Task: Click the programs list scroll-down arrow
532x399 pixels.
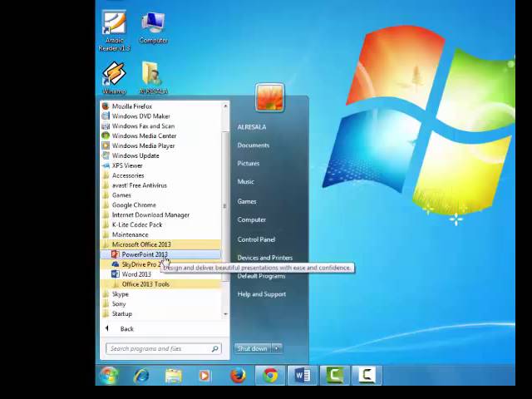Action: click(x=225, y=314)
